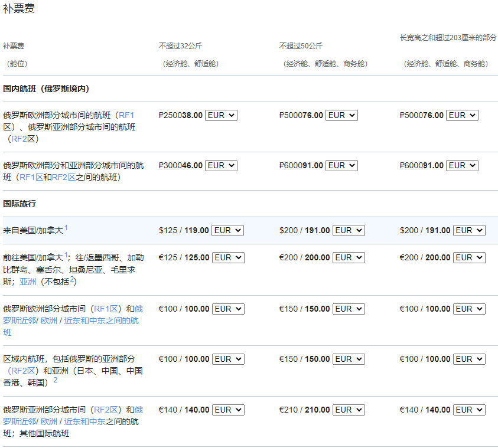The height and width of the screenshot is (448, 498).
Task: Expand currency selector next to $125 / 119.00
Action: pyautogui.click(x=227, y=230)
